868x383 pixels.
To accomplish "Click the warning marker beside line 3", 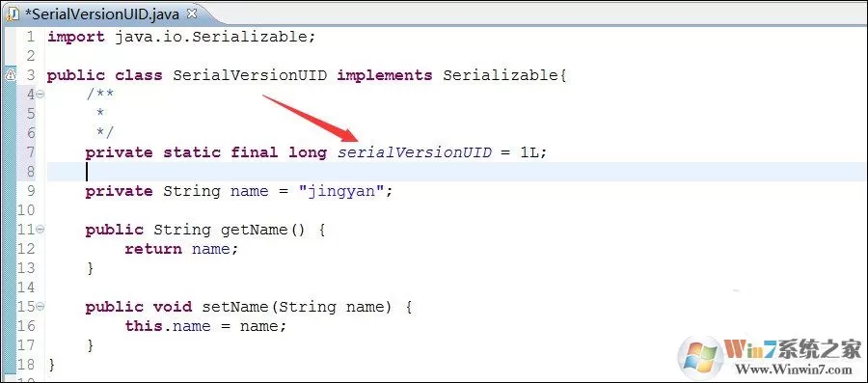I will 10,74.
